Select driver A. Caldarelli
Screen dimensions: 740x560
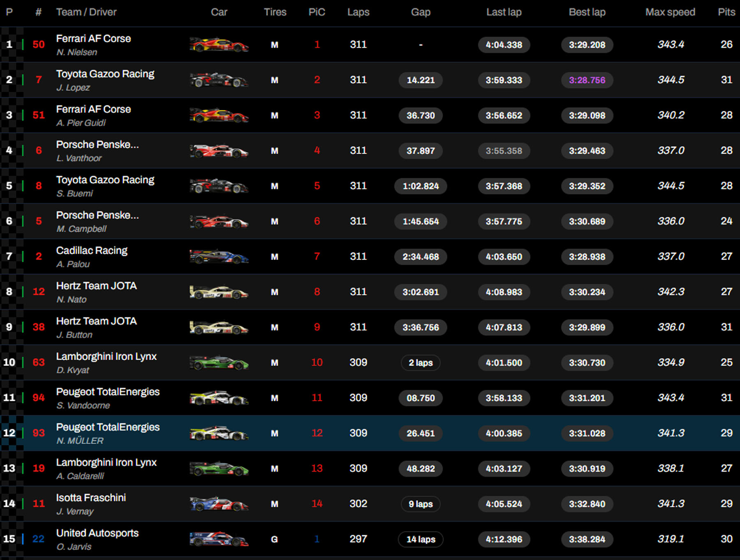click(80, 476)
